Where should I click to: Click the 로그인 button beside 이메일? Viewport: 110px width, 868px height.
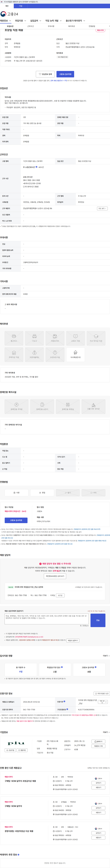tap(60, 595)
